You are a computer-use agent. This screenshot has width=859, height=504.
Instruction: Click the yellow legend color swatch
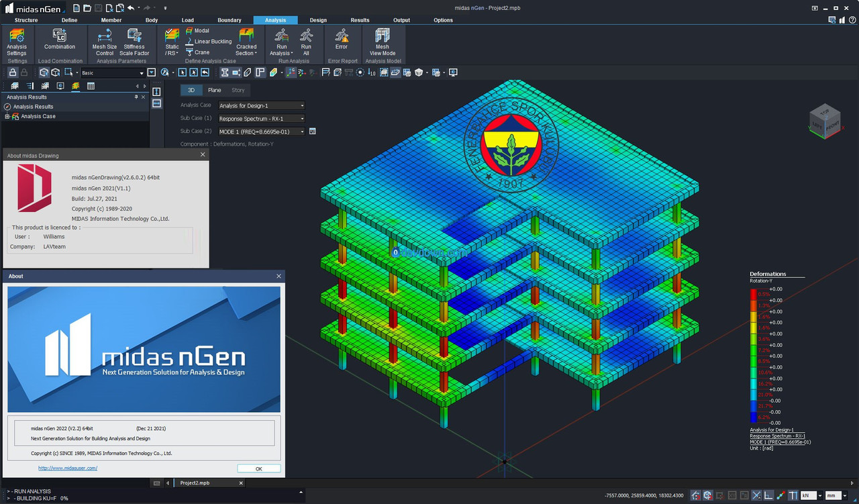point(753,327)
